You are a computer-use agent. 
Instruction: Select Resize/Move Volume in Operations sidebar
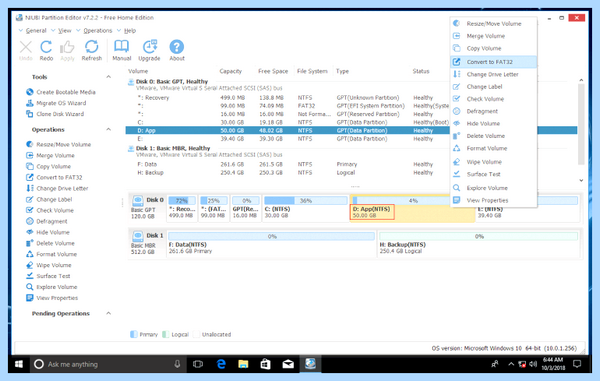64,144
